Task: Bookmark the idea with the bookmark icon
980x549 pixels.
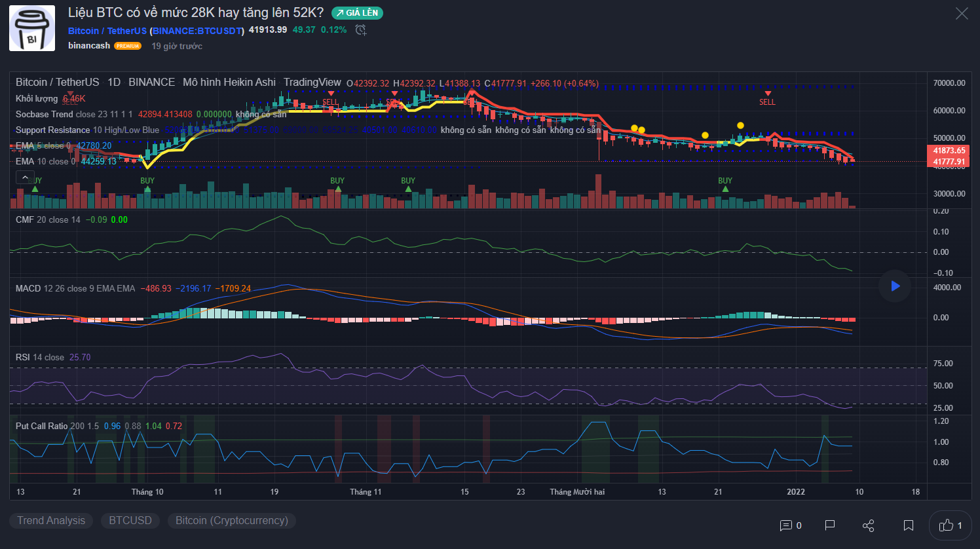Action: (909, 525)
